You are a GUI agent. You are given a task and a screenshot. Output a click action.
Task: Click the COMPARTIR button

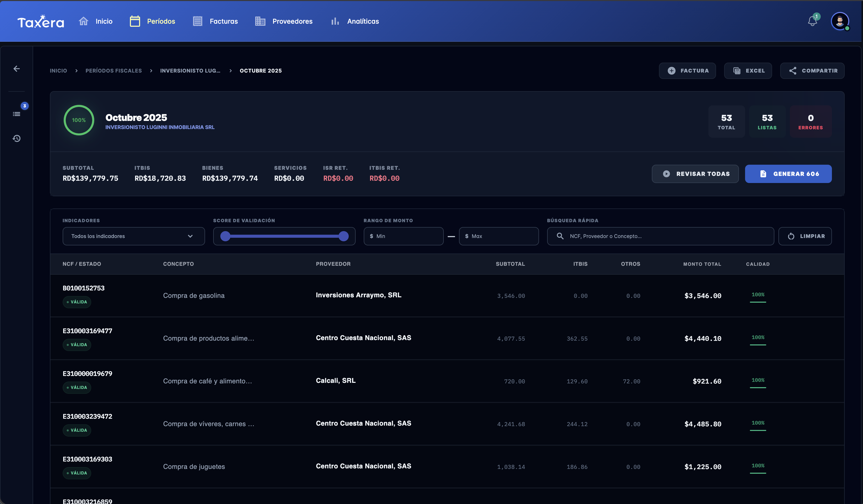[812, 71]
